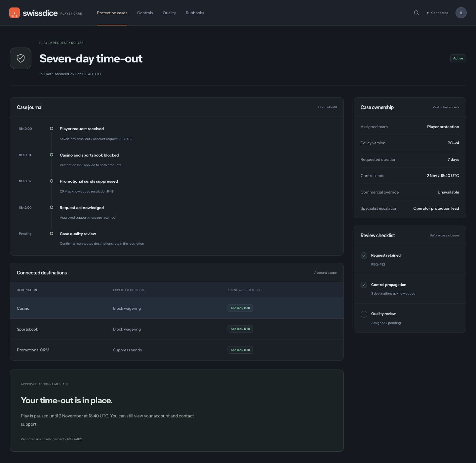Click the Control ends 2 Nov / 18:40 UTC value
Image resolution: width=476 pixels, height=463 pixels.
pos(443,176)
